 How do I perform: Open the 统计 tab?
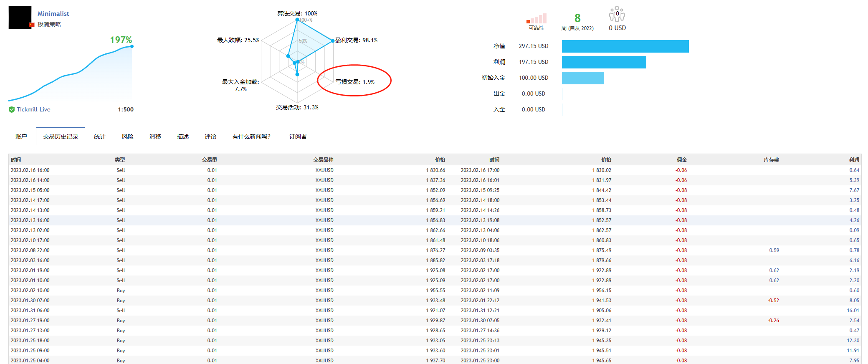(x=100, y=136)
